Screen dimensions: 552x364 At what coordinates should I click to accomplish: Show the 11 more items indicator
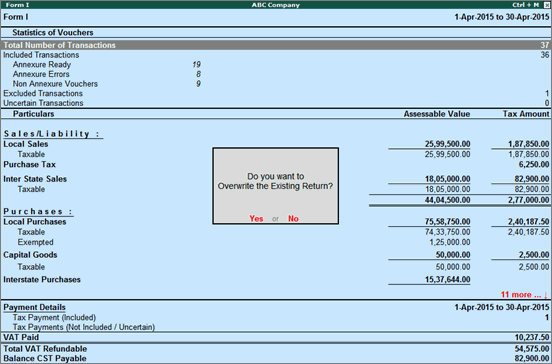524,295
